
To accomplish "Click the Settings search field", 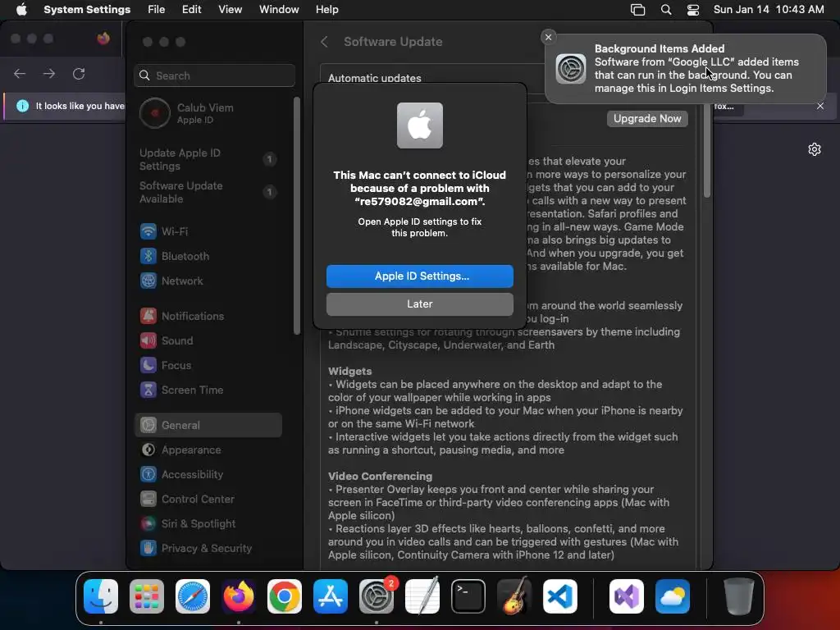I will tap(214, 75).
